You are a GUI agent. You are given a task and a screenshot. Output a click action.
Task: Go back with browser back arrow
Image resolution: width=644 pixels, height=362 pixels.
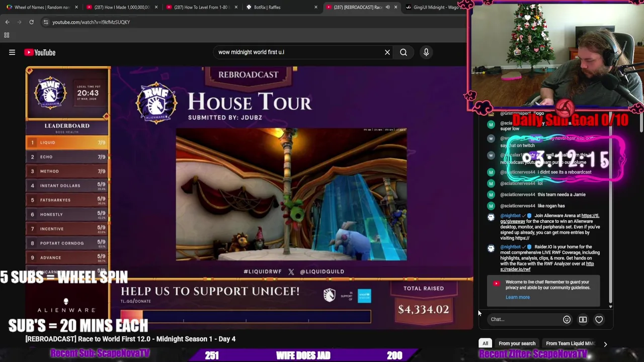click(7, 22)
